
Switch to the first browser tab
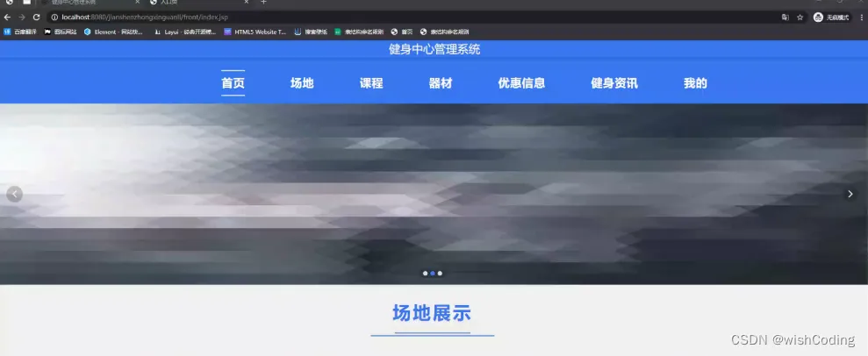point(89,3)
